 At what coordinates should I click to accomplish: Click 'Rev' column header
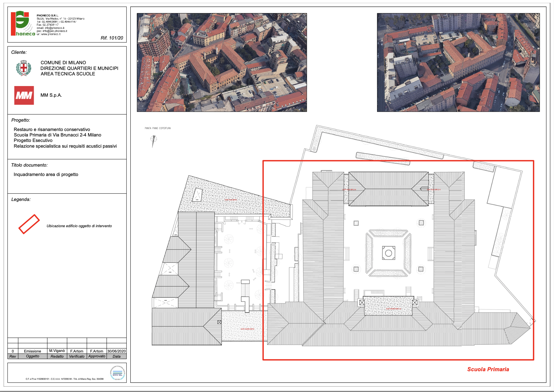(x=13, y=356)
